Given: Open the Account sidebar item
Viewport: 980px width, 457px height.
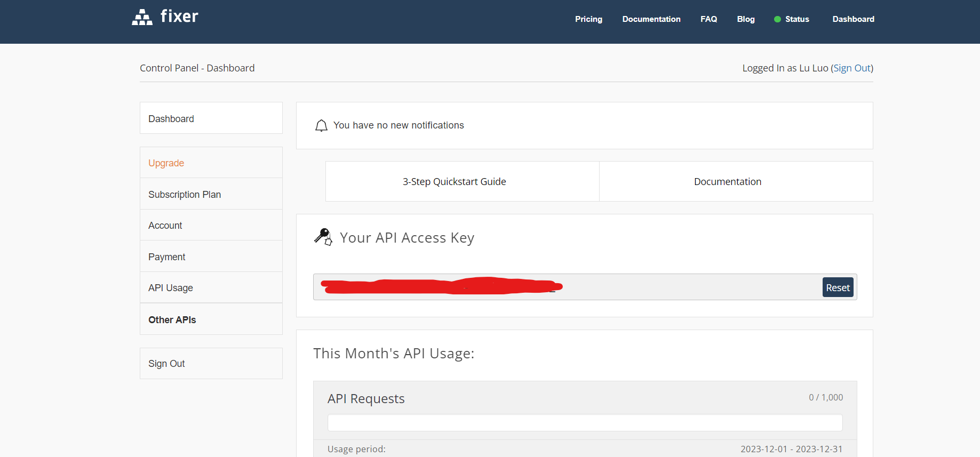Looking at the screenshot, I should tap(165, 226).
